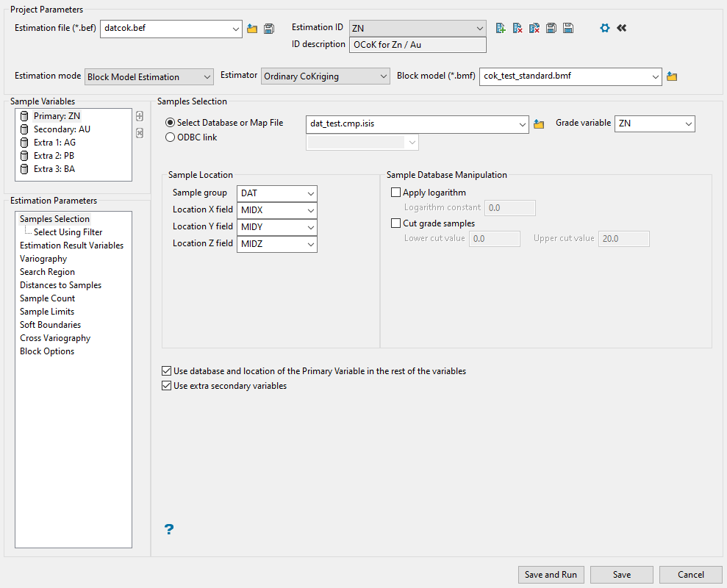Go to Variography in Estimation Parameters
The height and width of the screenshot is (588, 727).
pos(43,259)
